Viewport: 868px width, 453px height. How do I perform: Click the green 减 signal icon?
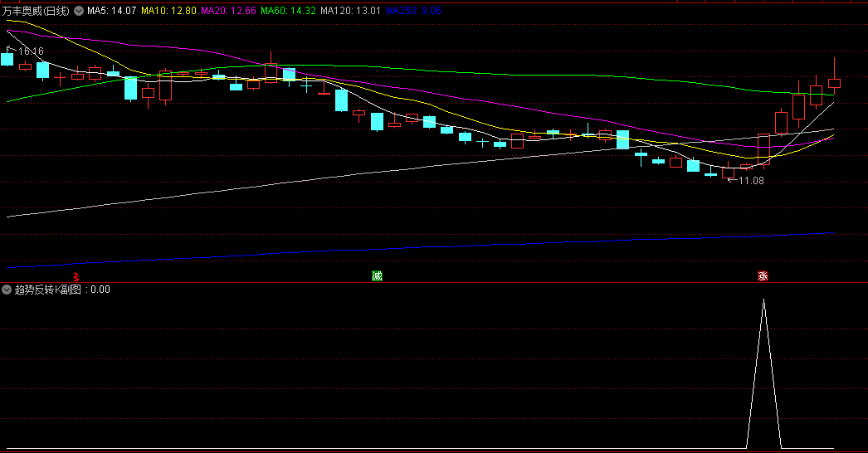(x=377, y=275)
